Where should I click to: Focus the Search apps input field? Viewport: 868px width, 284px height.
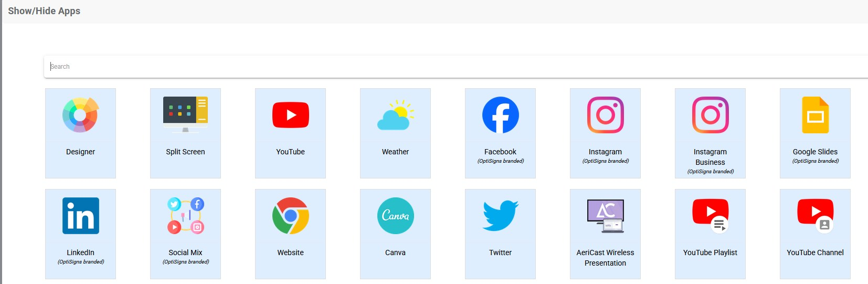point(456,67)
